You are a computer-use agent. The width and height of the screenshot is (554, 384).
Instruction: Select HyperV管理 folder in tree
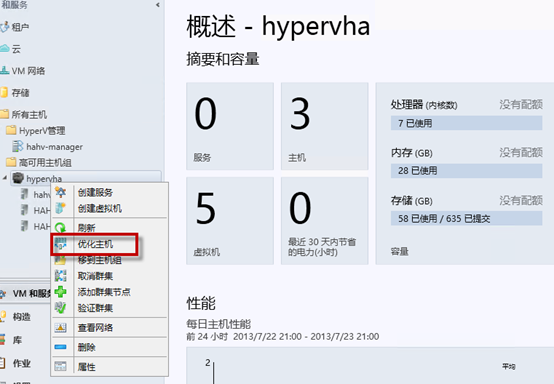(42, 130)
